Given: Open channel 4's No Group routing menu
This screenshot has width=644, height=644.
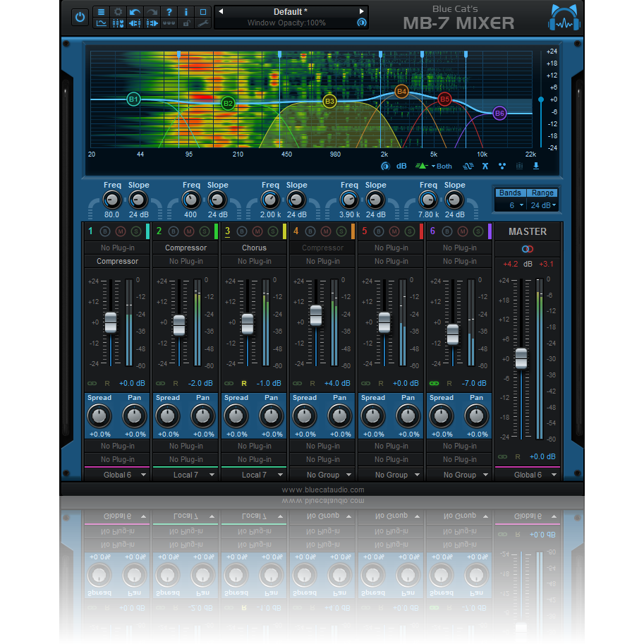Looking at the screenshot, I should point(322,475).
